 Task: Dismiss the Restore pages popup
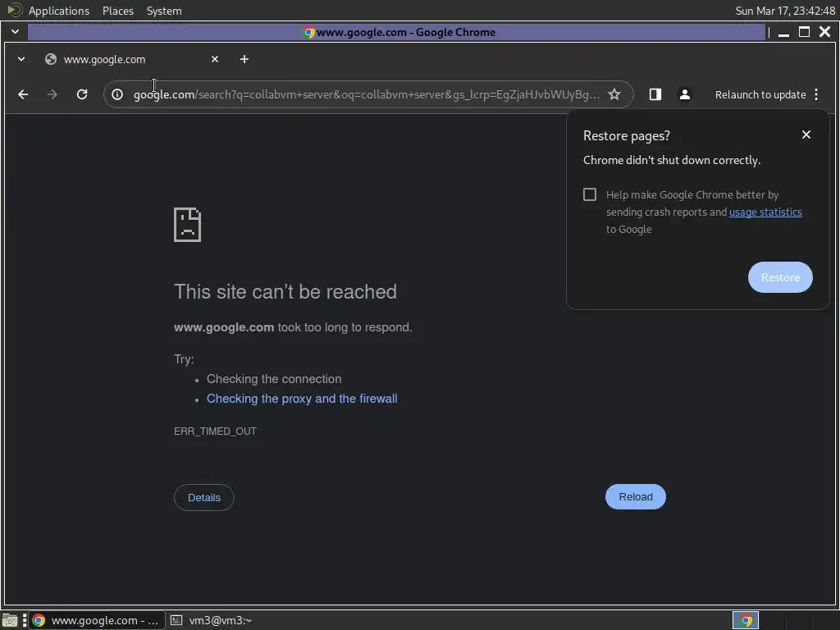coord(806,135)
